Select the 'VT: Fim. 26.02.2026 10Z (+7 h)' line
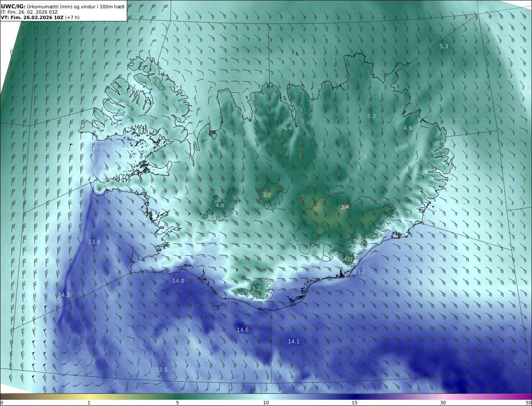Viewport: 532px width, 406px height. click(x=40, y=17)
